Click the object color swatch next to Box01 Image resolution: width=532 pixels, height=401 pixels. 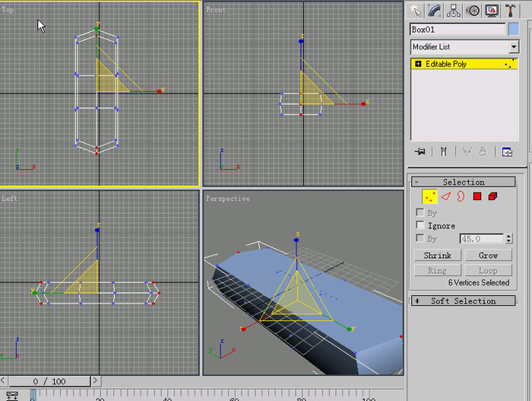(x=514, y=29)
